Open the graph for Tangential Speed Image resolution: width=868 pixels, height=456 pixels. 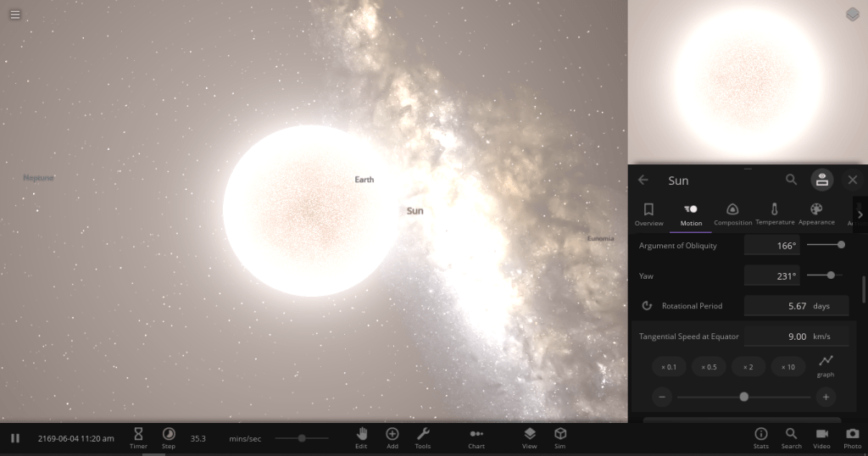click(826, 365)
